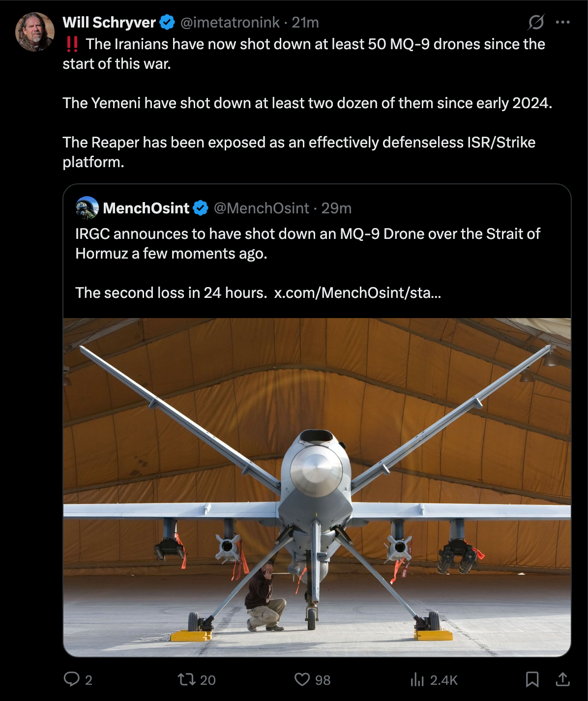Open the x.com/MenchOsint/sta... link
This screenshot has width=588, height=701.
point(357,292)
